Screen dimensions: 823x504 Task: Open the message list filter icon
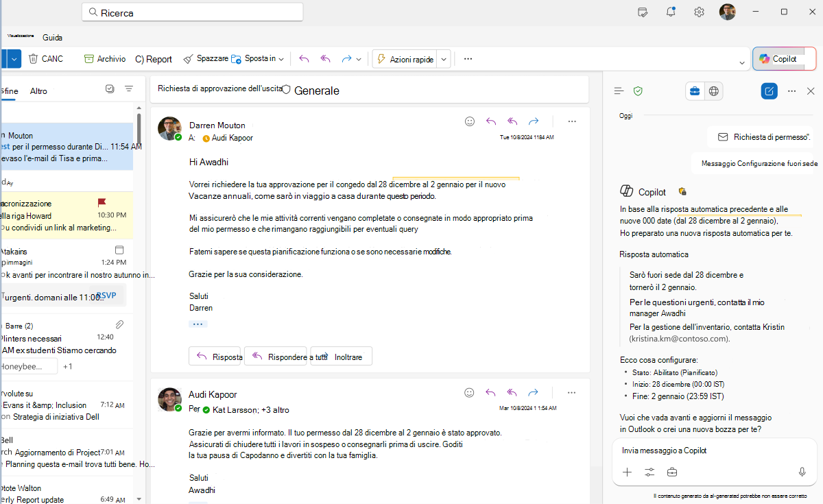(x=129, y=89)
